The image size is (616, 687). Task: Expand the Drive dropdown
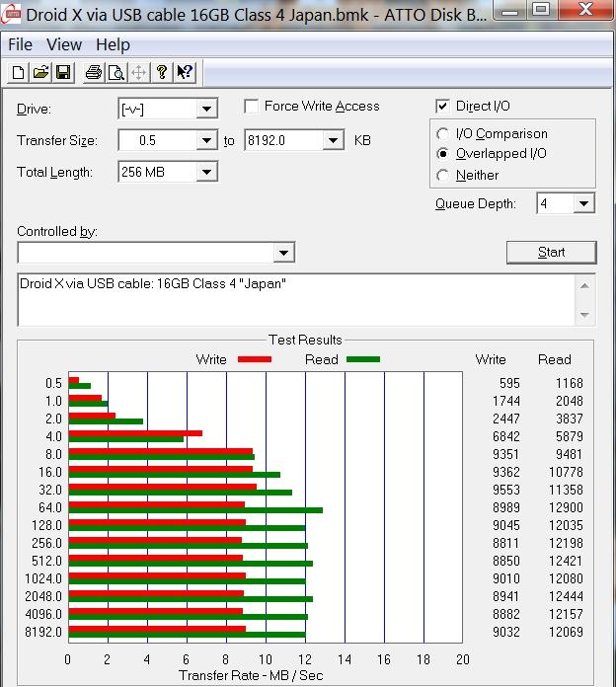(206, 109)
